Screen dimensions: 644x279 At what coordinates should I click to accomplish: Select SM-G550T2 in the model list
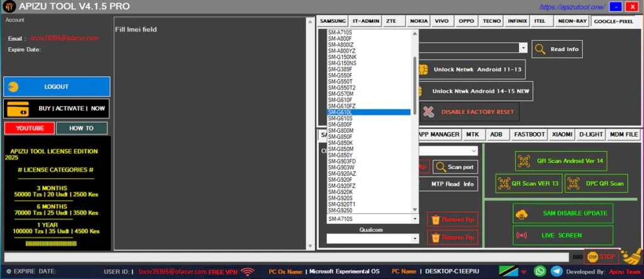point(369,88)
